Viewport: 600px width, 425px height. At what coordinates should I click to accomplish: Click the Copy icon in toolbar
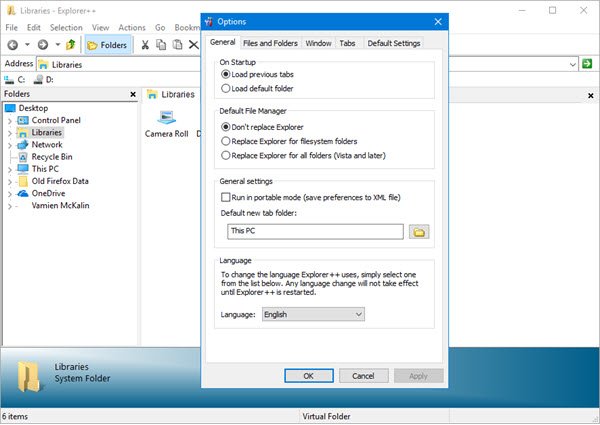[x=161, y=45]
